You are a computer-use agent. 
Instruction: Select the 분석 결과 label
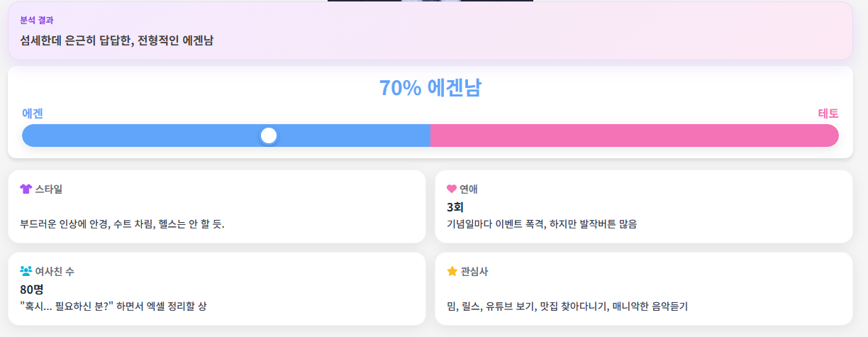click(37, 21)
